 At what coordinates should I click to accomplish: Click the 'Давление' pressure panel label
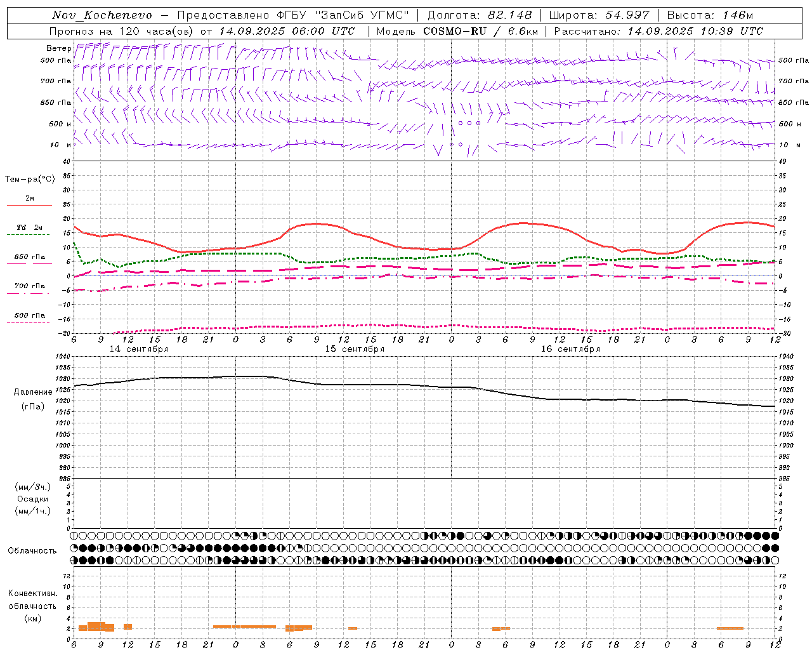32,392
